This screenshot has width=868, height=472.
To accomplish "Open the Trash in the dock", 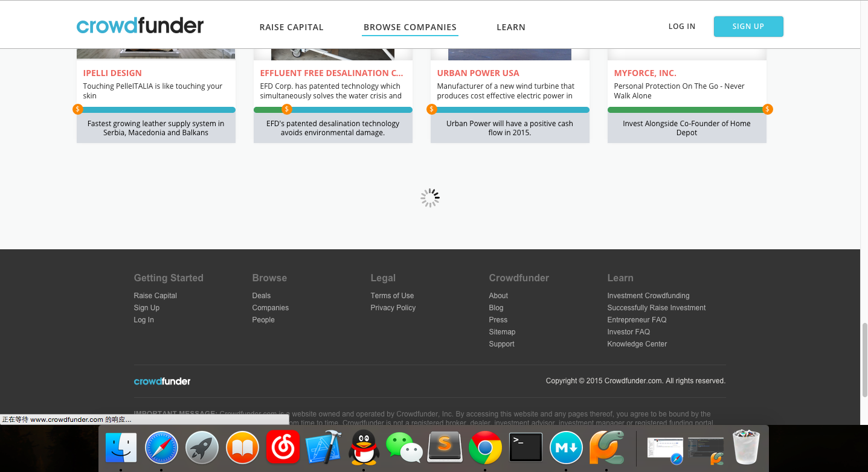I will (x=747, y=447).
